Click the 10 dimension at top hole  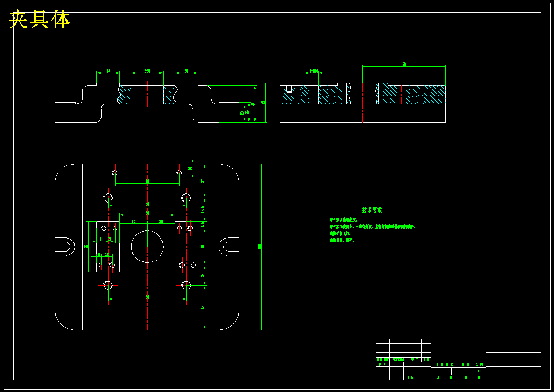[x=190, y=169]
